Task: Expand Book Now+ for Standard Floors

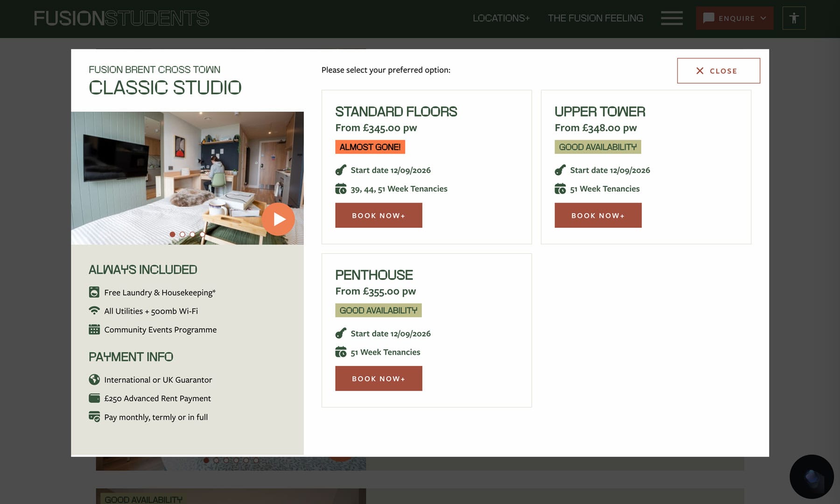Action: point(378,215)
